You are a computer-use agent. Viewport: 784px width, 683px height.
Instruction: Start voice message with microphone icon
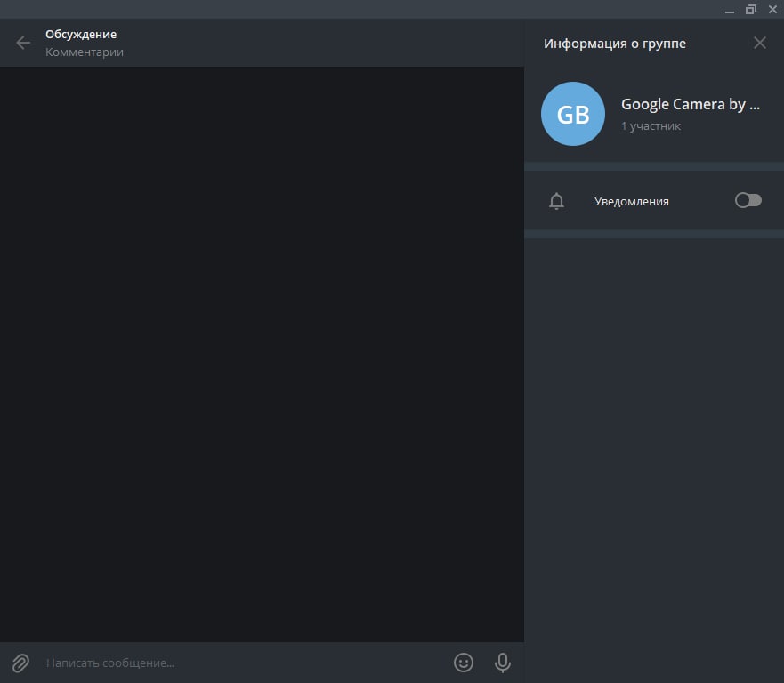tap(503, 663)
